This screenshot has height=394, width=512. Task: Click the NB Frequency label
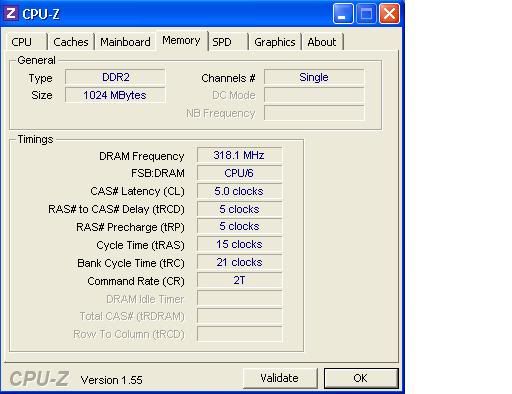tap(221, 114)
